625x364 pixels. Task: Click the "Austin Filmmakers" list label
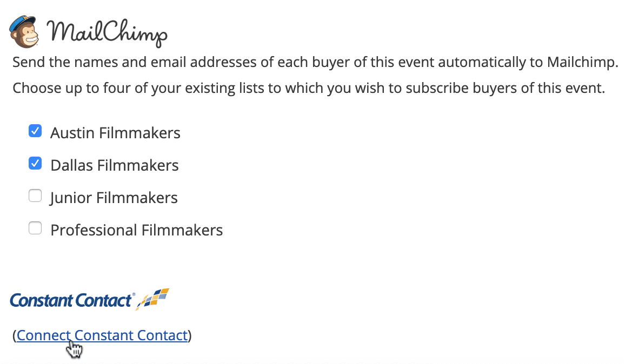click(115, 133)
